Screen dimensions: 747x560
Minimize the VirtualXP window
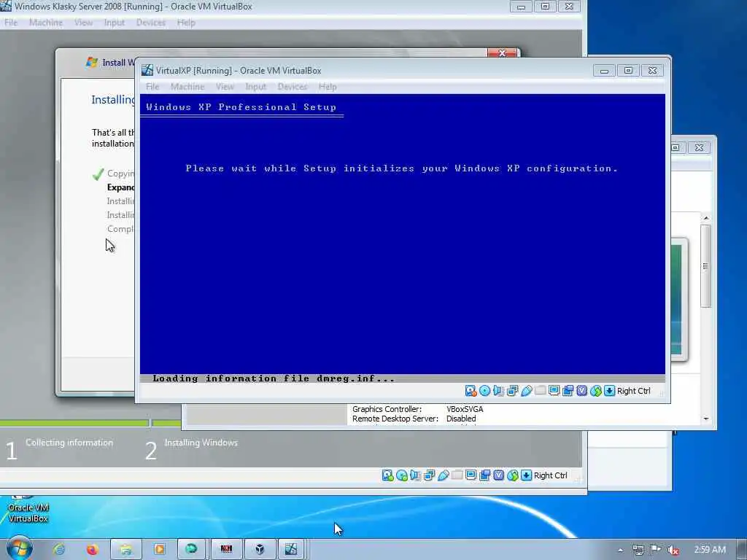coord(604,71)
